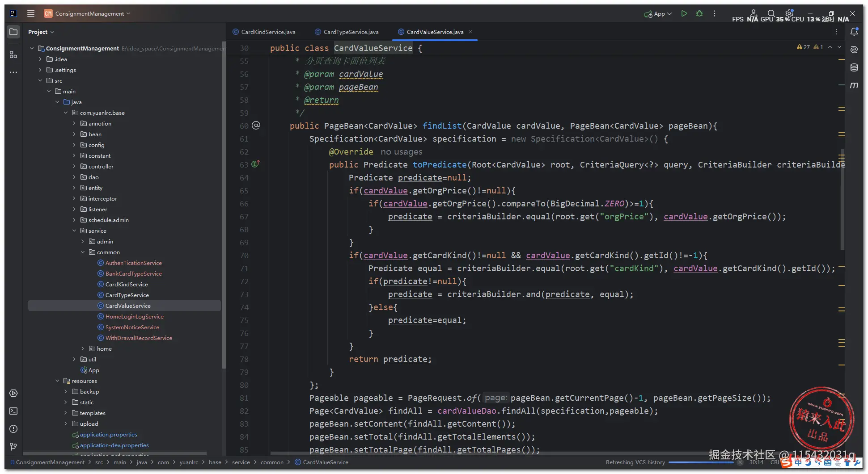Image resolution: width=868 pixels, height=474 pixels.
Task: Collapse the service package
Action: pos(74,231)
